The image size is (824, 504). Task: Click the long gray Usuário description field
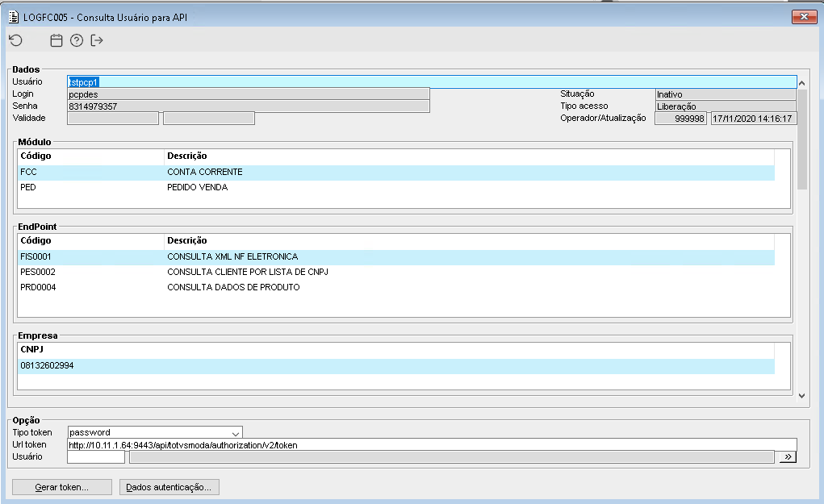(x=452, y=457)
